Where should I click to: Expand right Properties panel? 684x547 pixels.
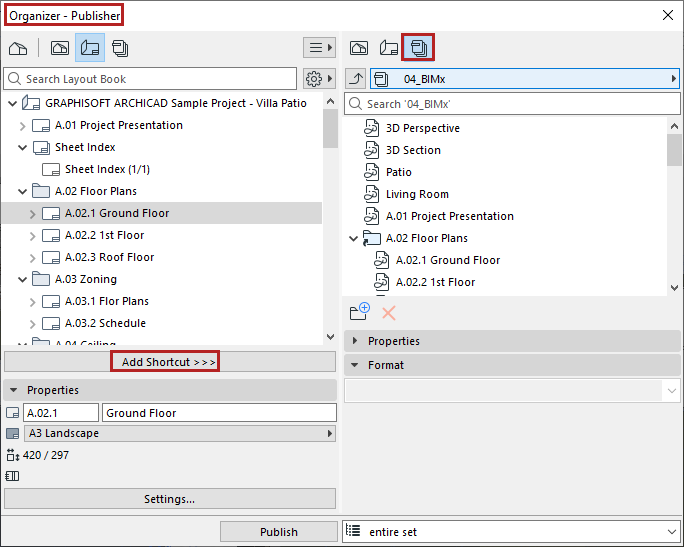[x=355, y=341]
